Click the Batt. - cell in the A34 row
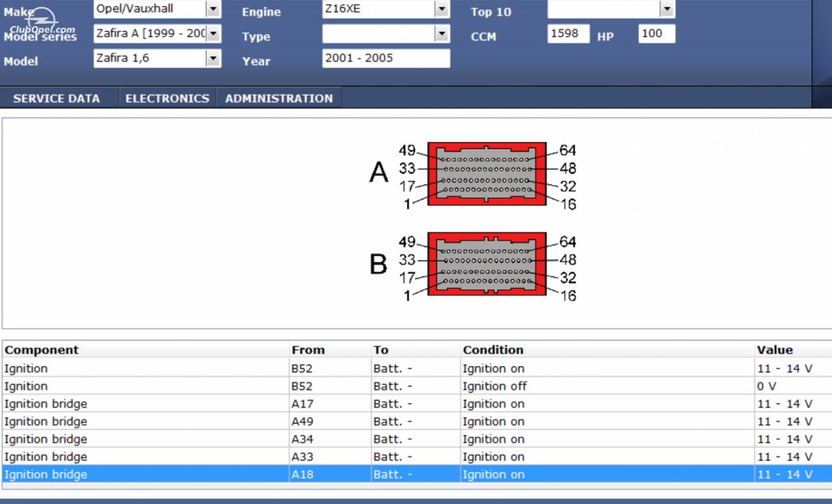 [x=415, y=439]
